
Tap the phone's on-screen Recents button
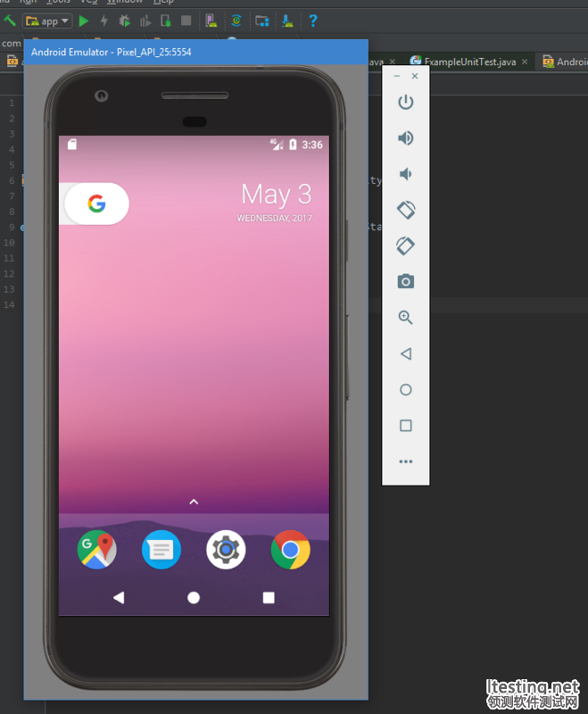[x=269, y=597]
